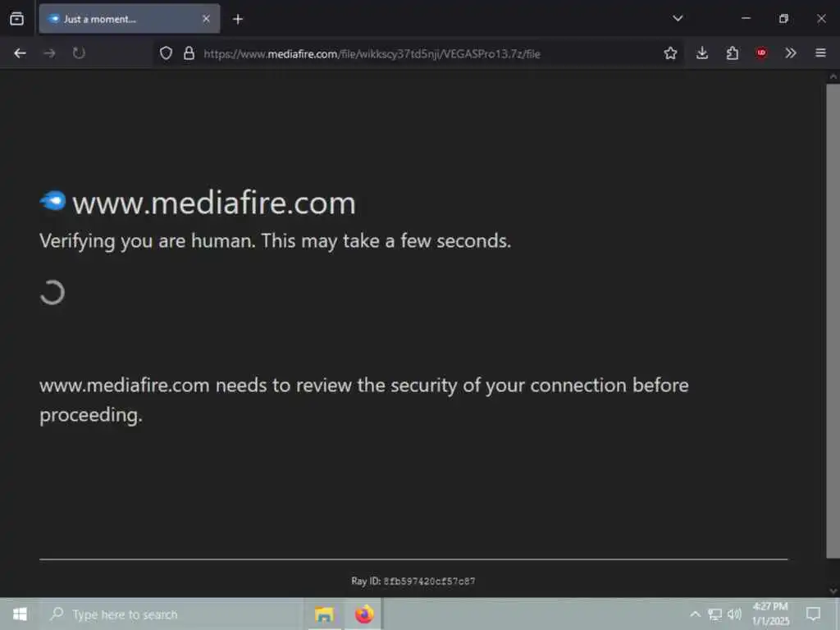The image size is (840, 630).
Task: Minimize the Firefox window
Action: click(x=746, y=18)
